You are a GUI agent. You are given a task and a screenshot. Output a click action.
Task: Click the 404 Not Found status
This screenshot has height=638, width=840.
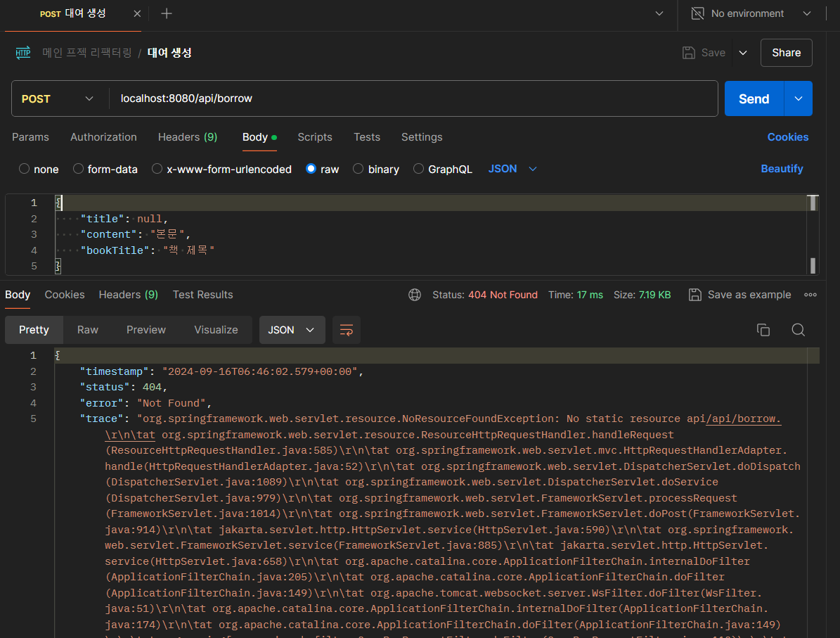(x=503, y=295)
